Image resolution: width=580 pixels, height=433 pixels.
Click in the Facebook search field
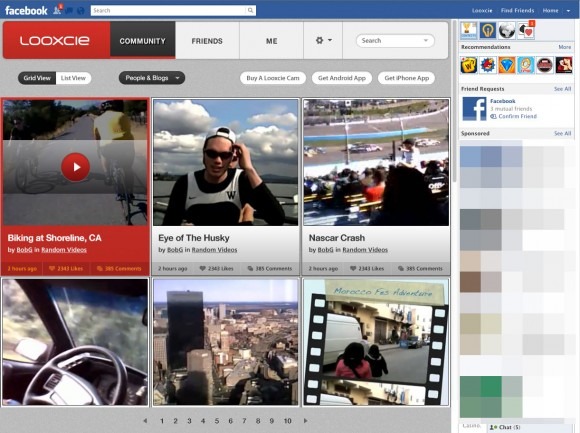coord(168,10)
